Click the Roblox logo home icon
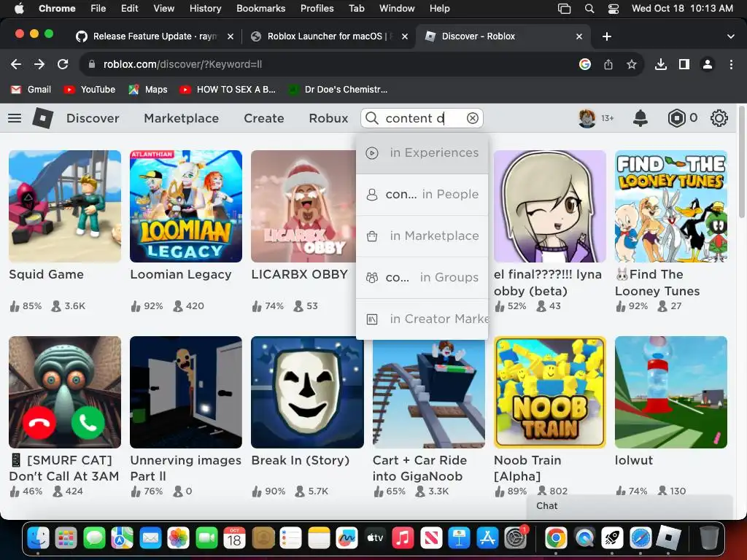Viewport: 747px width, 560px height. click(42, 118)
